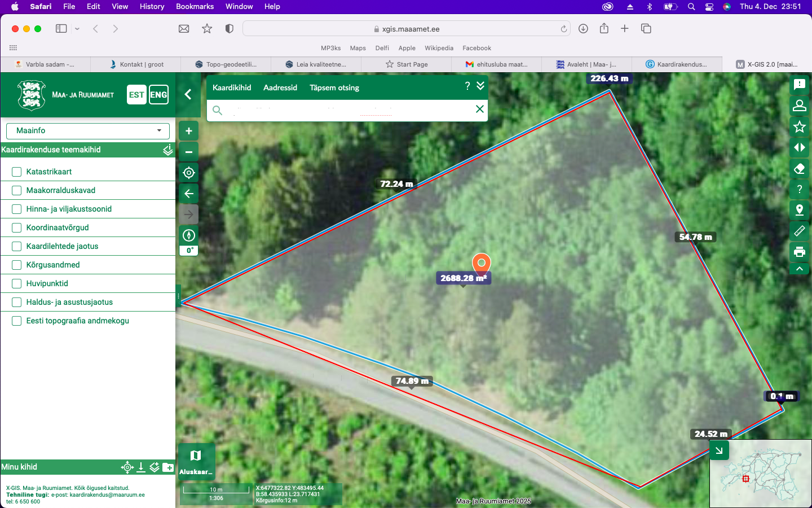The width and height of the screenshot is (812, 508).
Task: Open the print map tool
Action: pos(799,252)
